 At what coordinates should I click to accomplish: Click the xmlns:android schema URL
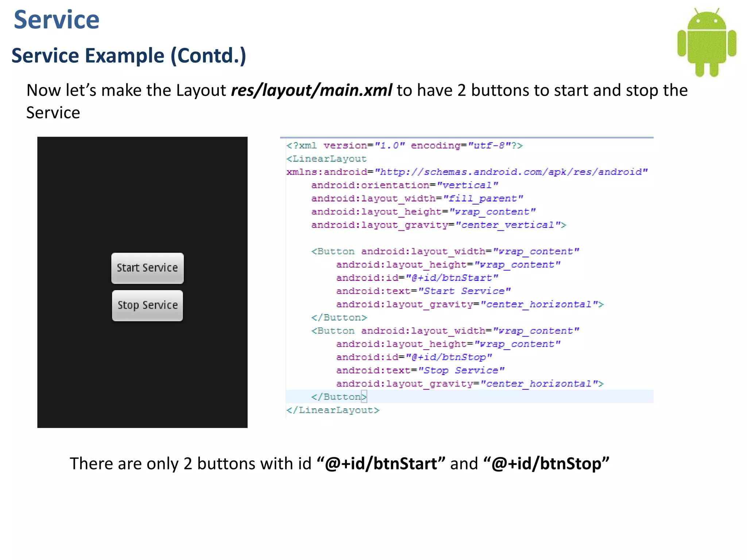tap(511, 172)
